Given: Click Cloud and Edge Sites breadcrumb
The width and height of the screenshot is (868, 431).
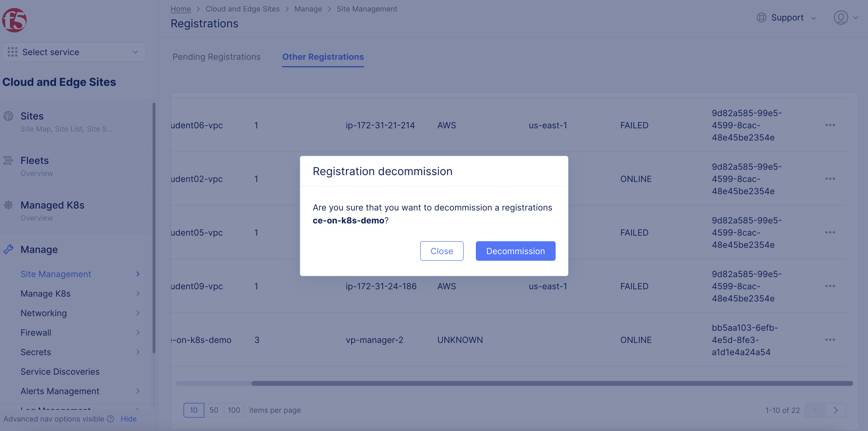Looking at the screenshot, I should pyautogui.click(x=243, y=9).
